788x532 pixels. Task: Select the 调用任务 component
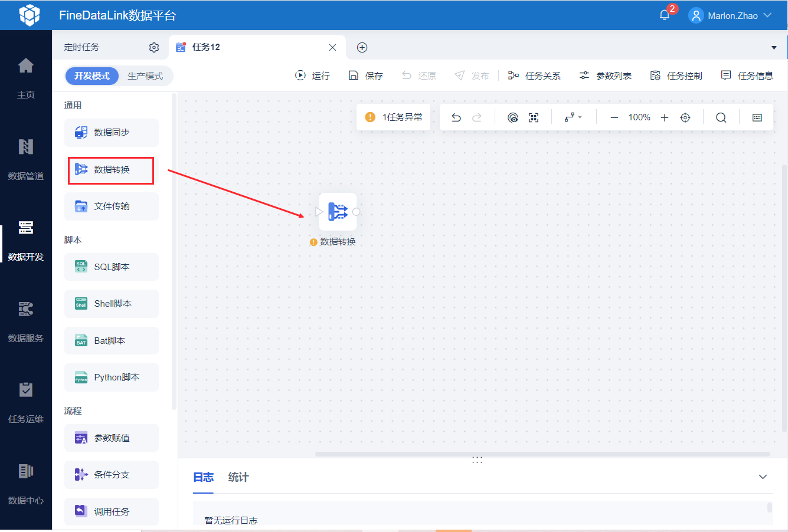point(112,512)
